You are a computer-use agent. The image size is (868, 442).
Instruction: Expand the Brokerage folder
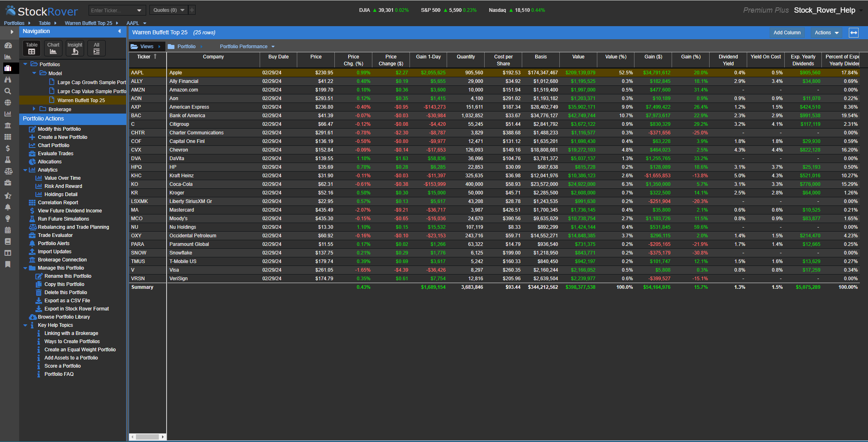click(34, 109)
